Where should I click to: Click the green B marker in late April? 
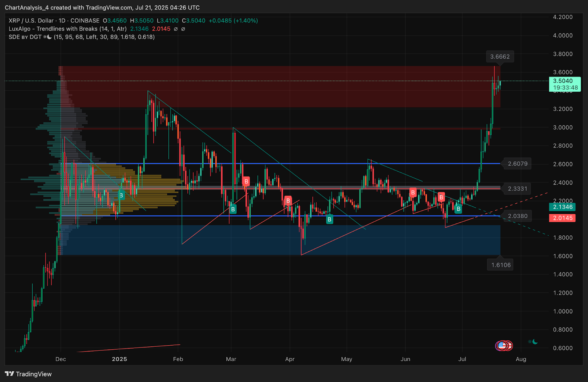[329, 219]
